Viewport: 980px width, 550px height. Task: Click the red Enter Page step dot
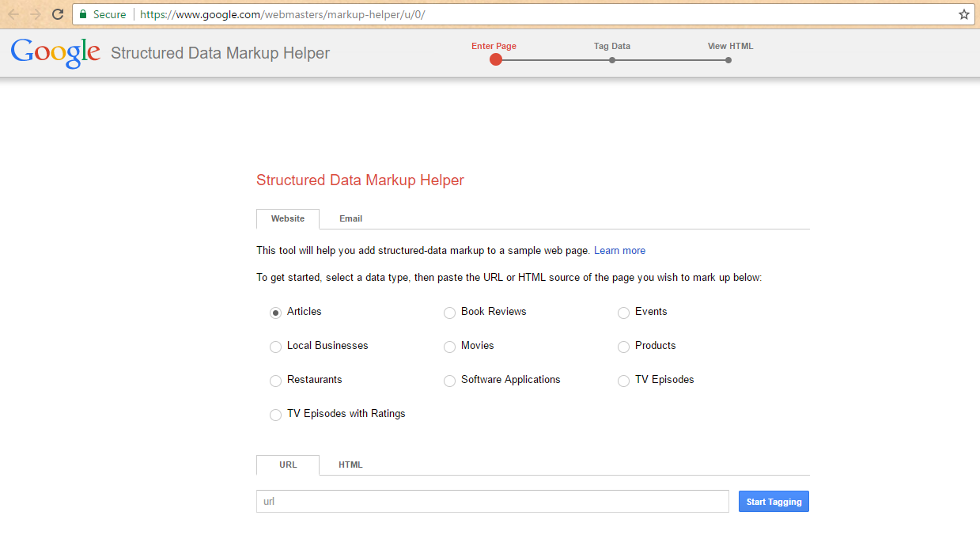pos(496,59)
